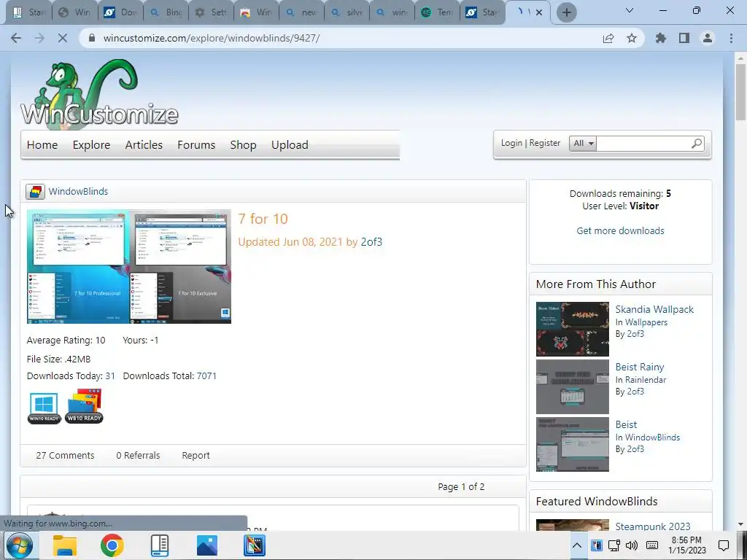747x560 pixels.
Task: Click the Beist Rainy title link
Action: pyautogui.click(x=639, y=367)
